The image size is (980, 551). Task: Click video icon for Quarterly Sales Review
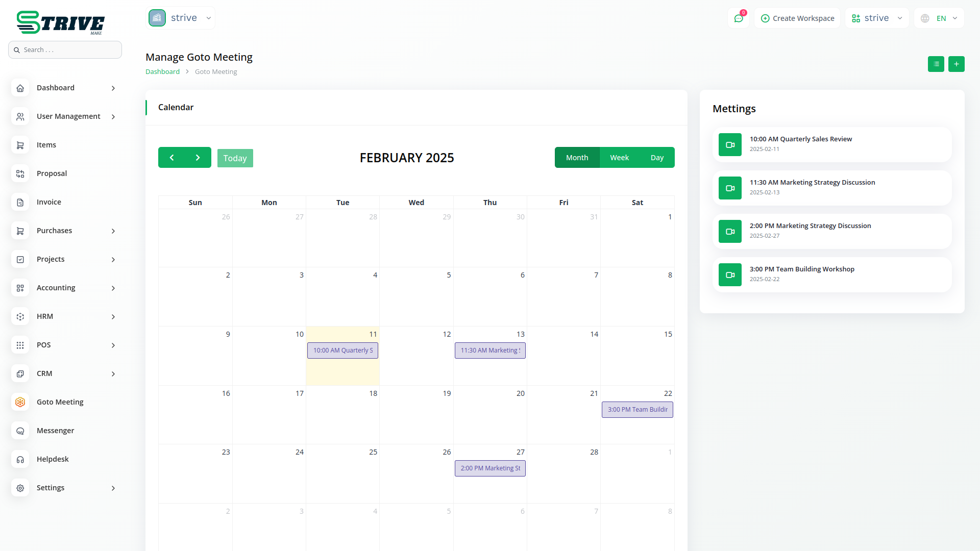click(730, 145)
